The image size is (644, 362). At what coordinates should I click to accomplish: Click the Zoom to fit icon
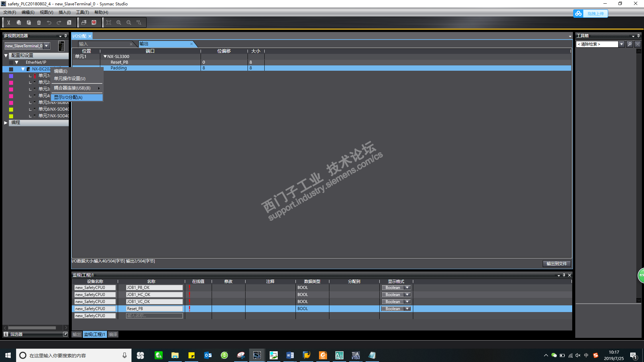pyautogui.click(x=108, y=22)
